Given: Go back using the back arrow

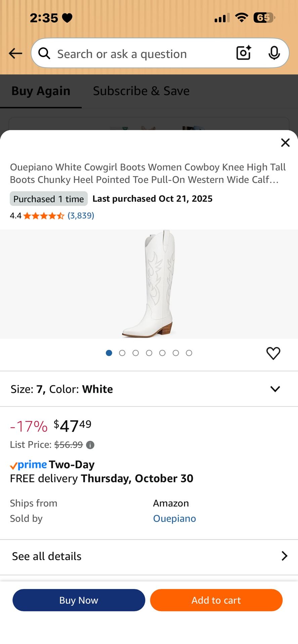Looking at the screenshot, I should [x=15, y=53].
